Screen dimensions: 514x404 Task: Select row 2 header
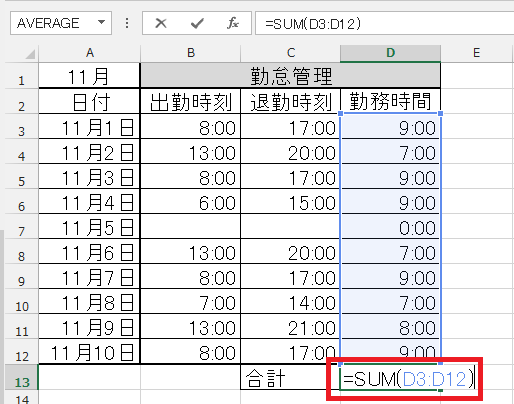[22, 101]
